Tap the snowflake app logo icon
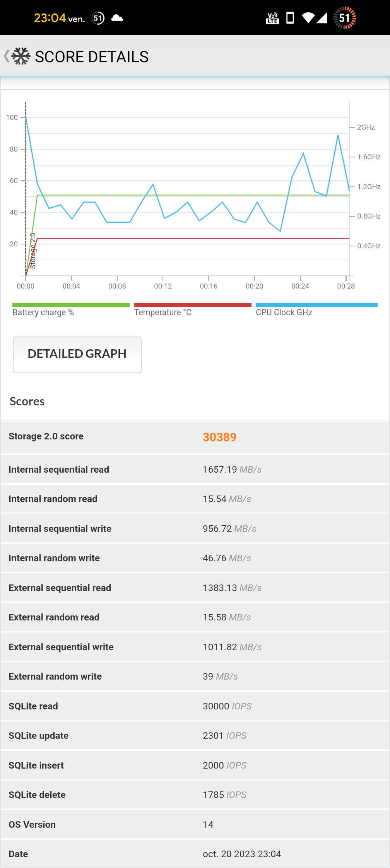 (21, 56)
